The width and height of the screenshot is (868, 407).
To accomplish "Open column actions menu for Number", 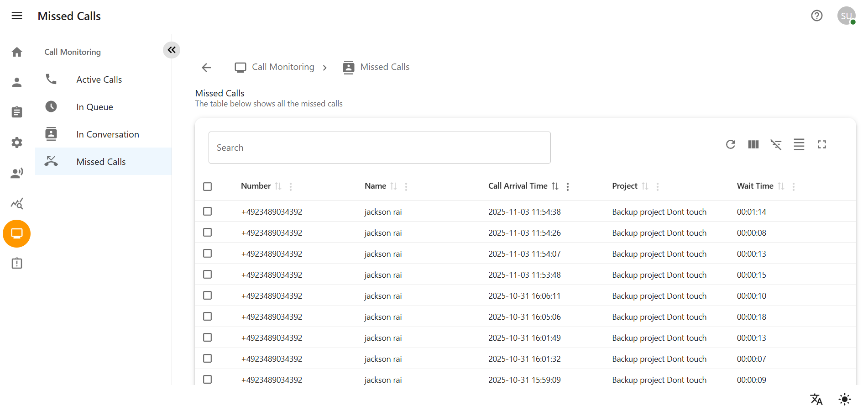I will tap(290, 186).
